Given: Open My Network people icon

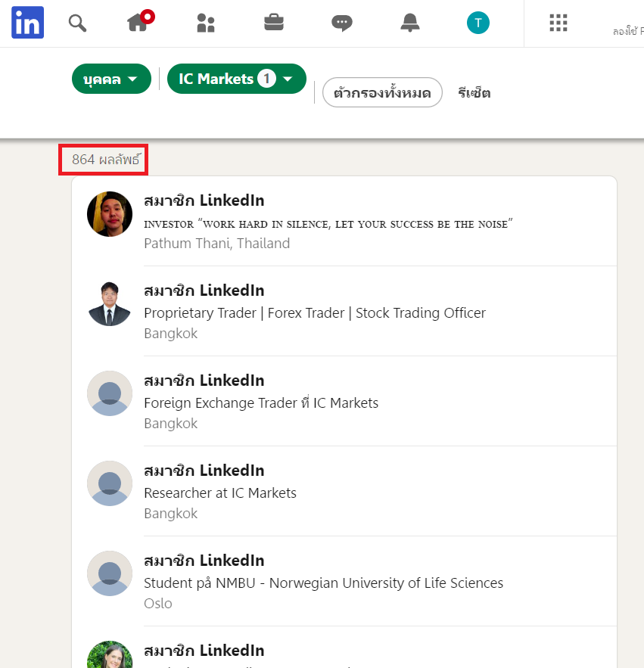Looking at the screenshot, I should pos(205,23).
